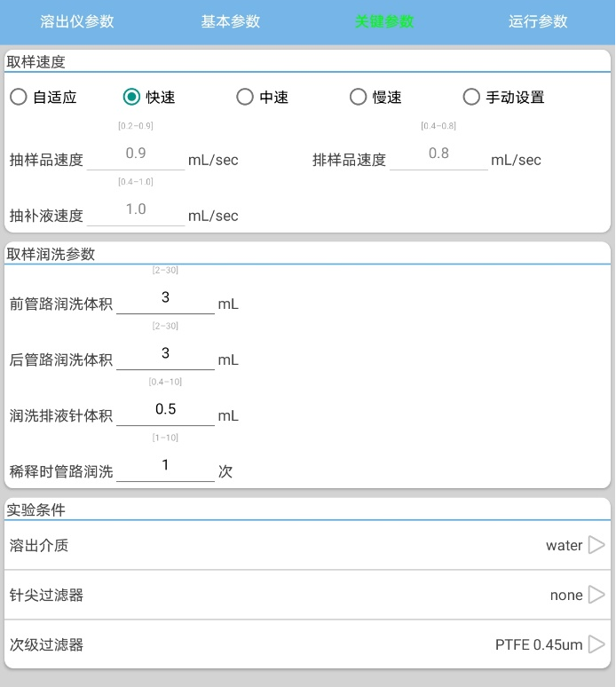Click the 次 unit after 稀释时管路润洗

click(x=225, y=471)
